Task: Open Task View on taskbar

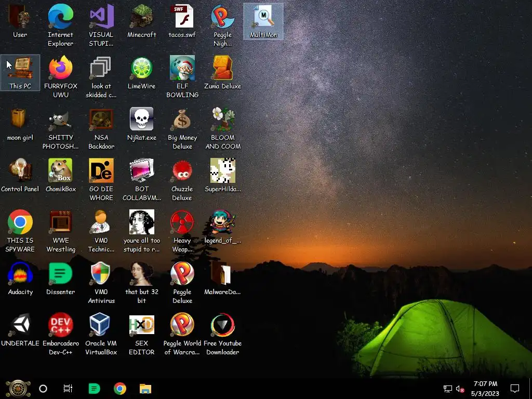Action: click(68, 389)
